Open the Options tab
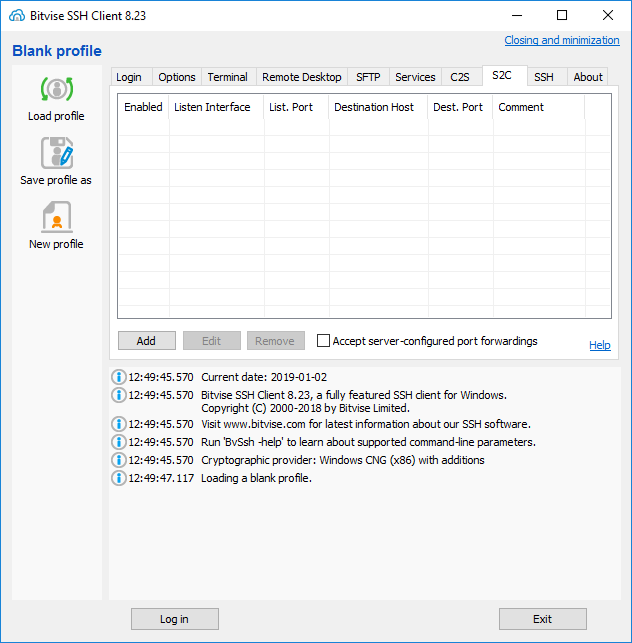The image size is (632, 643). 177,77
